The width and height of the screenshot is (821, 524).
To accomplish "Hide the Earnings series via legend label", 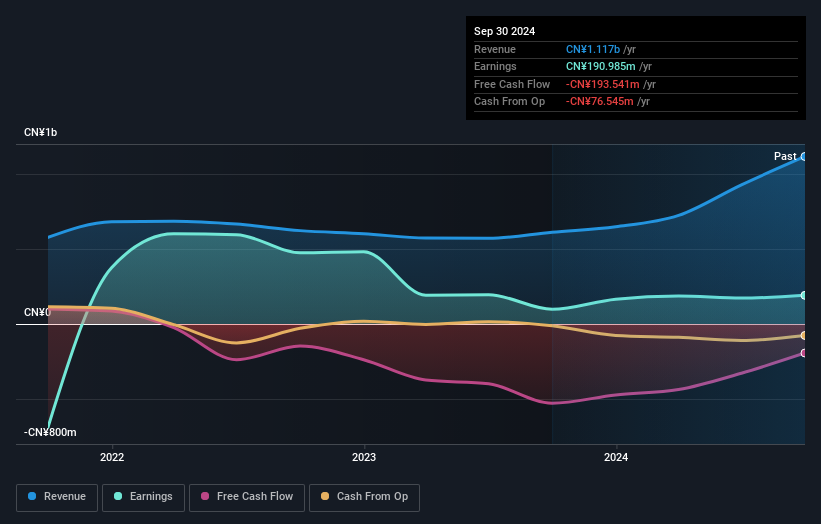I will (150, 496).
